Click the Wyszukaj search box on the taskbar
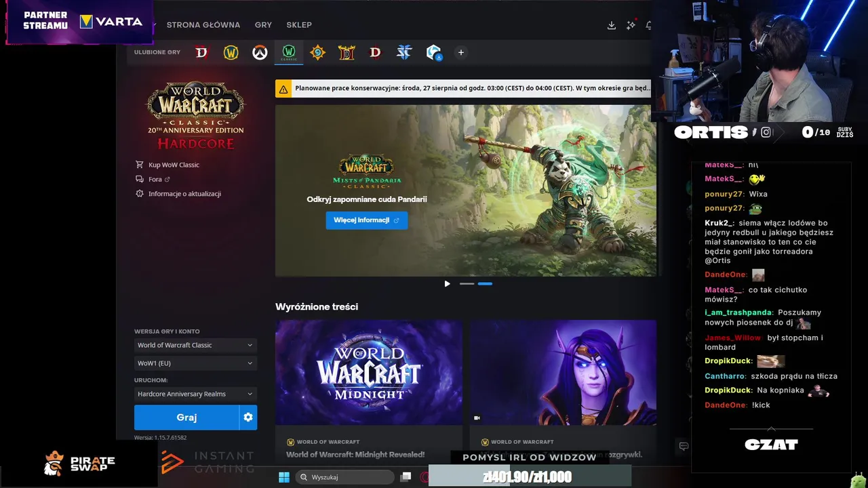This screenshot has width=868, height=488. coord(345,477)
